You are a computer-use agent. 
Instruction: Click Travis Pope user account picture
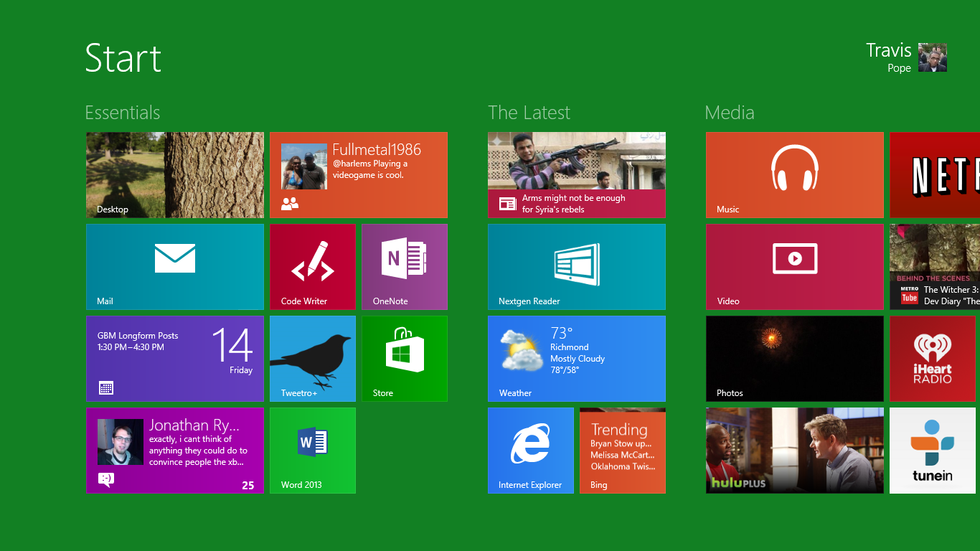click(x=933, y=57)
